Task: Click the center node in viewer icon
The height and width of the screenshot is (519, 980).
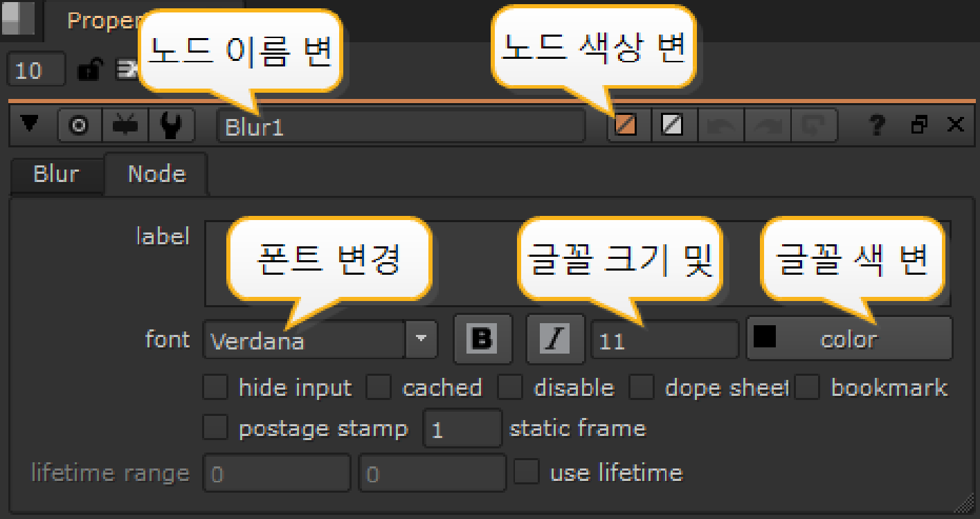Action: (79, 127)
